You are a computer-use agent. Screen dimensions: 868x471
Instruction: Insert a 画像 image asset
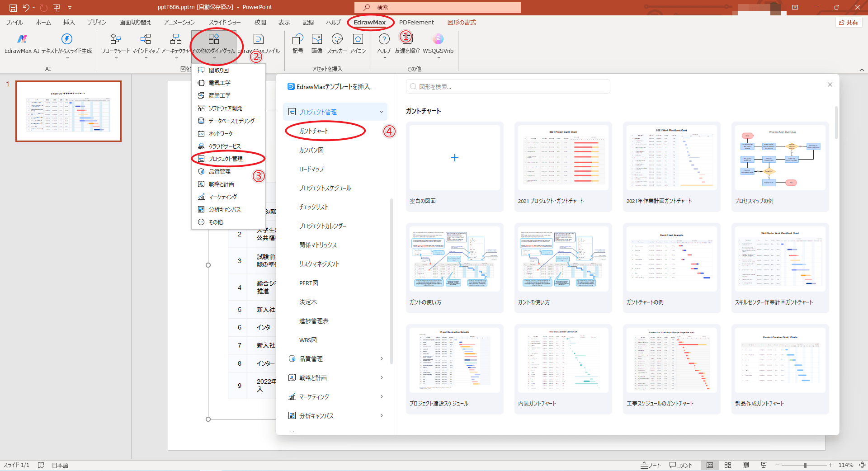[x=317, y=43]
